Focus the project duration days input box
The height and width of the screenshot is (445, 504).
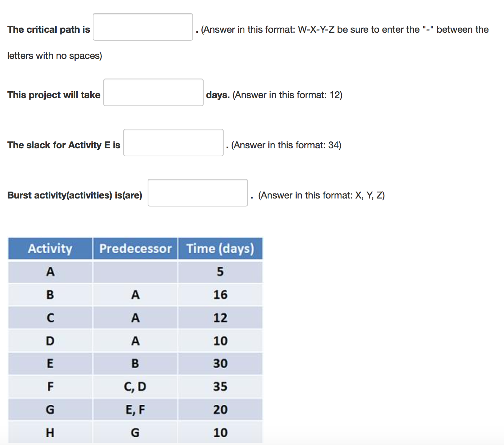point(153,92)
